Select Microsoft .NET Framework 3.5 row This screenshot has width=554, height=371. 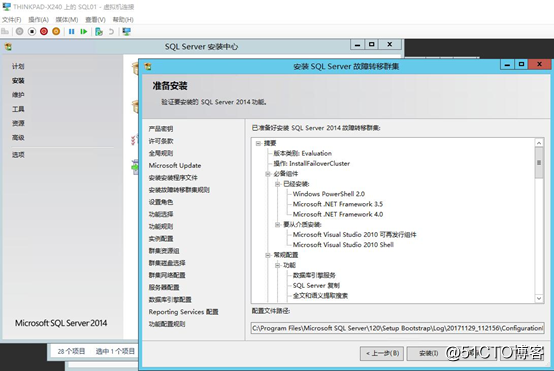(x=338, y=204)
